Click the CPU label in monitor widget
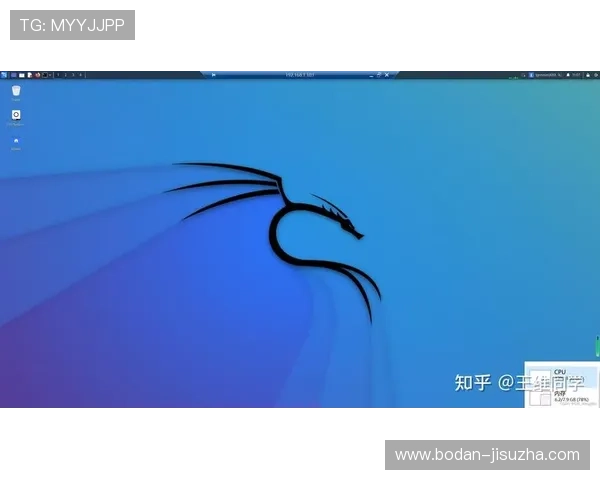The height and width of the screenshot is (480, 600). click(x=559, y=372)
